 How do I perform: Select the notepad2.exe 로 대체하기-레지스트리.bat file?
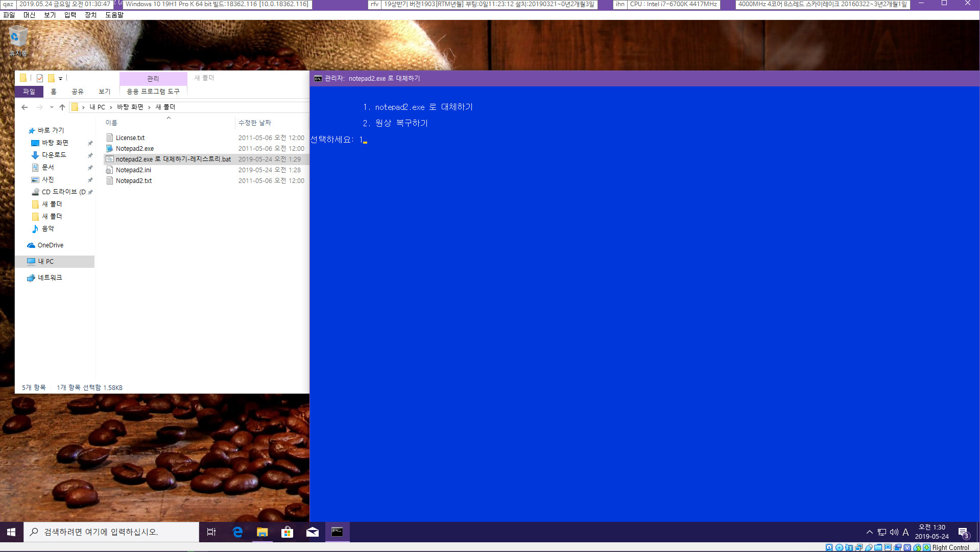[x=173, y=159]
